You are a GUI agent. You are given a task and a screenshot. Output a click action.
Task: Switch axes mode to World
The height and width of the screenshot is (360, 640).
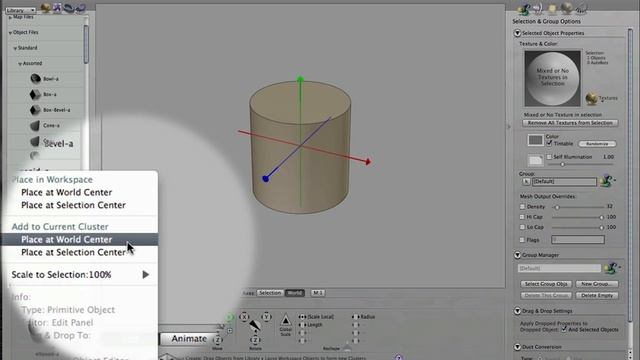pyautogui.click(x=295, y=293)
